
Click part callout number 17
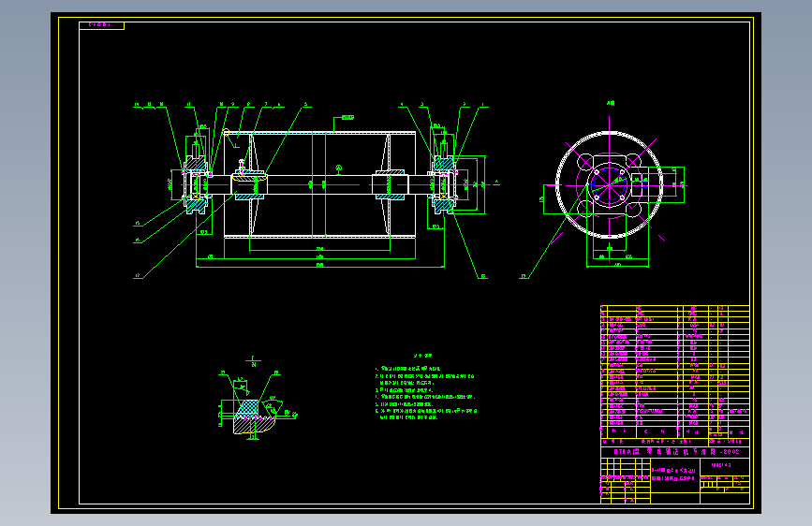point(138,276)
